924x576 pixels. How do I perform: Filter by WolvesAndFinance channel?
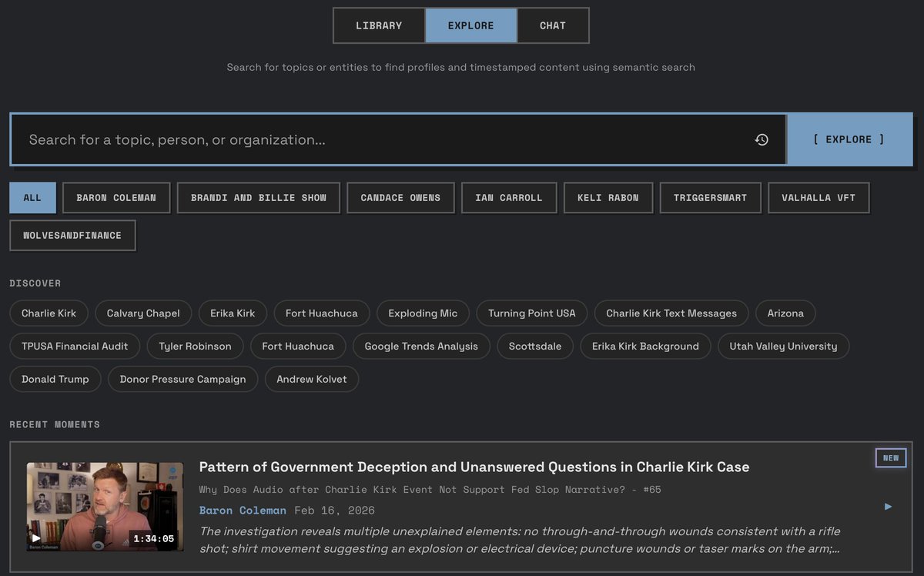[72, 236]
